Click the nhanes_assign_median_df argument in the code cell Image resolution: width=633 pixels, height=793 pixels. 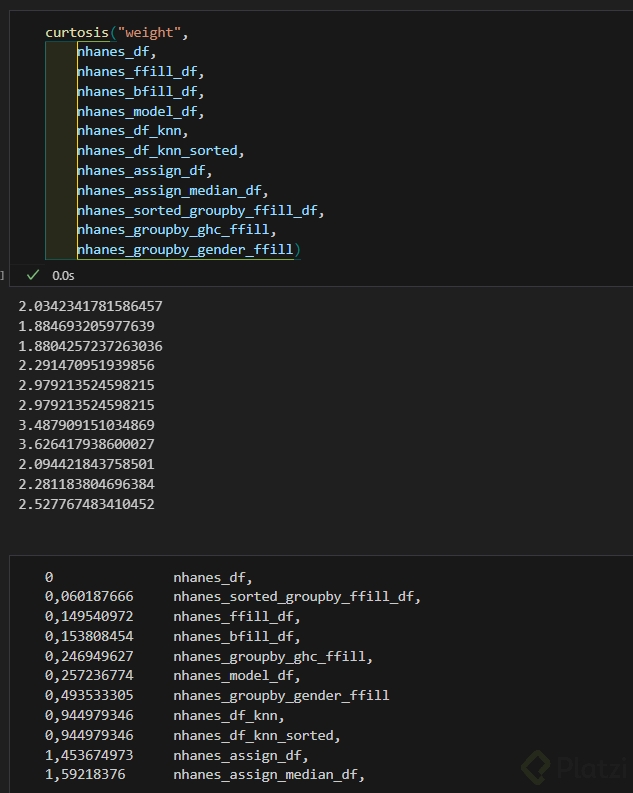click(171, 190)
